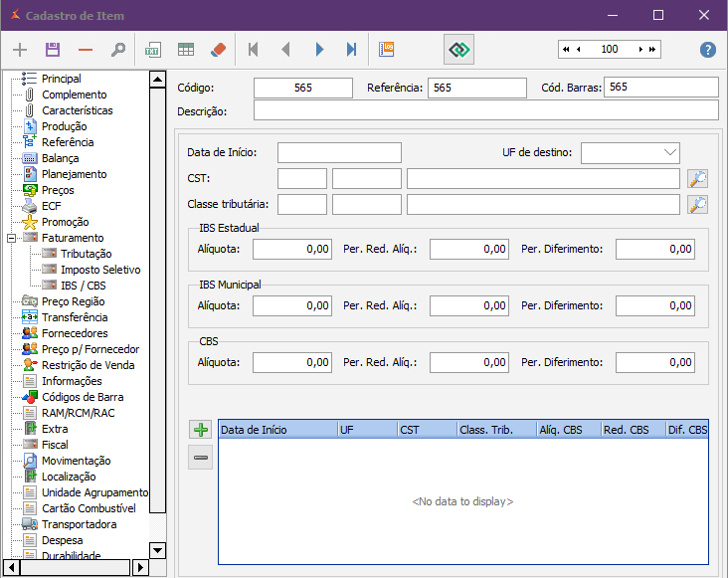Click the add new item plus icon
728x578 pixels.
(20, 50)
